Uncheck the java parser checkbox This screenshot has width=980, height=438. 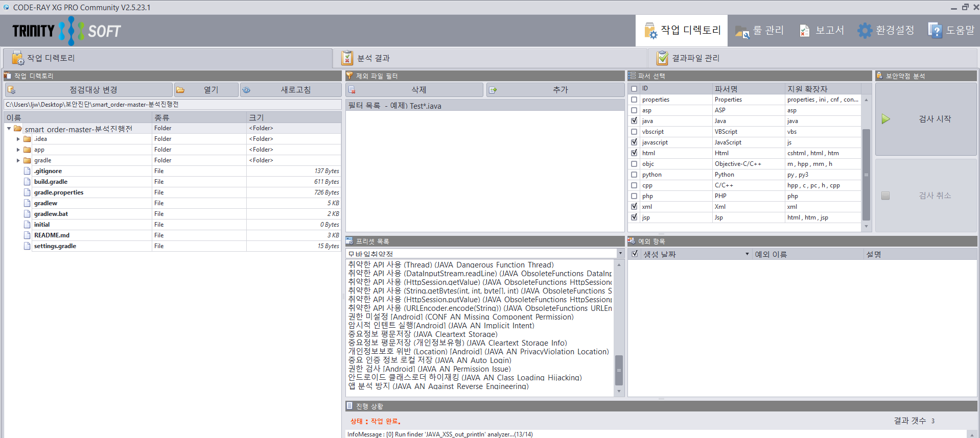click(x=634, y=121)
